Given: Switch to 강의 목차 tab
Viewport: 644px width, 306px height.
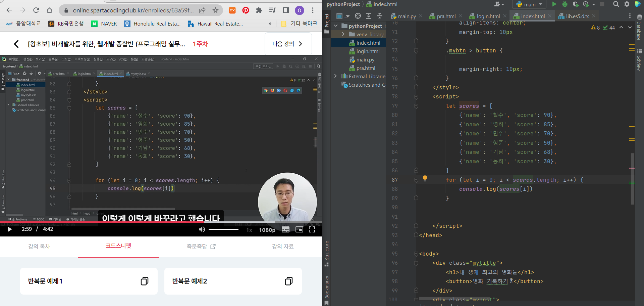Looking at the screenshot, I should (39, 247).
